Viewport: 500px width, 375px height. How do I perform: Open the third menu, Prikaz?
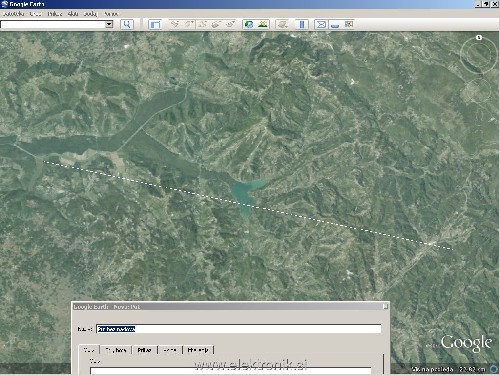point(54,14)
